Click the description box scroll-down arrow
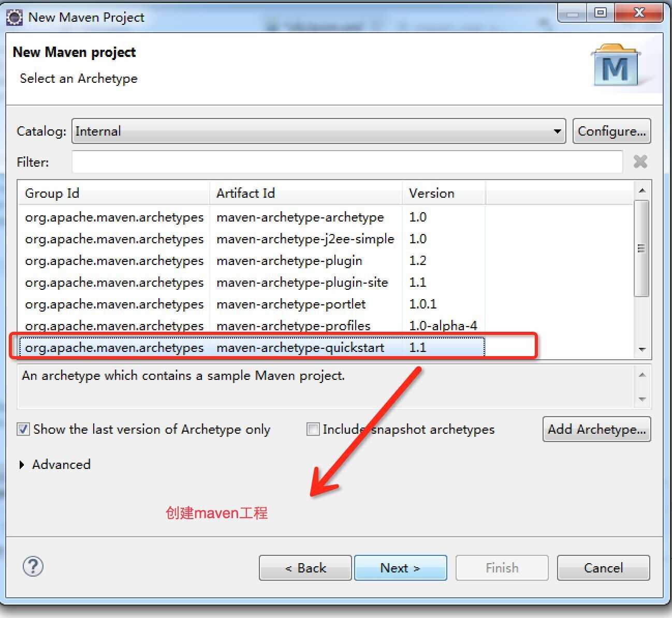 [x=642, y=399]
